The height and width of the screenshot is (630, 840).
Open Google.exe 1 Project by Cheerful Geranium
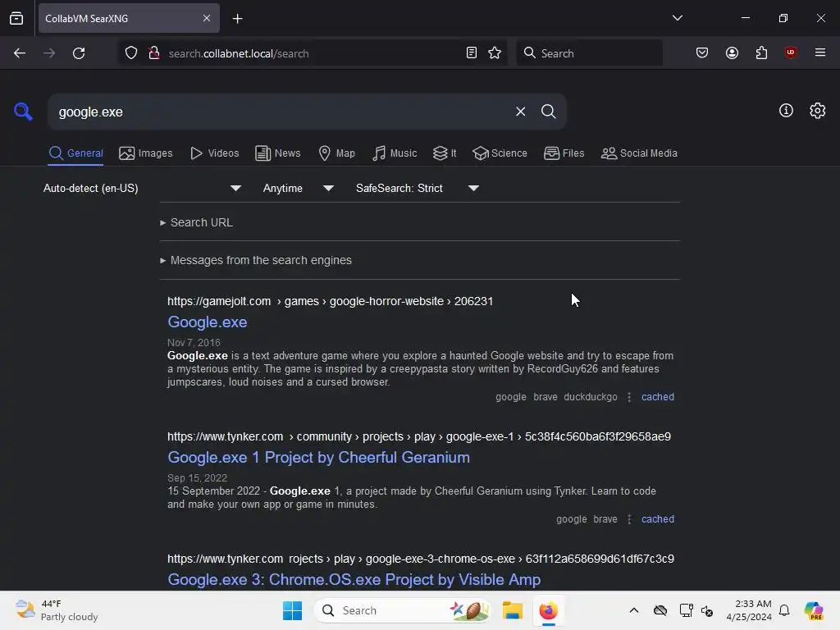point(319,458)
